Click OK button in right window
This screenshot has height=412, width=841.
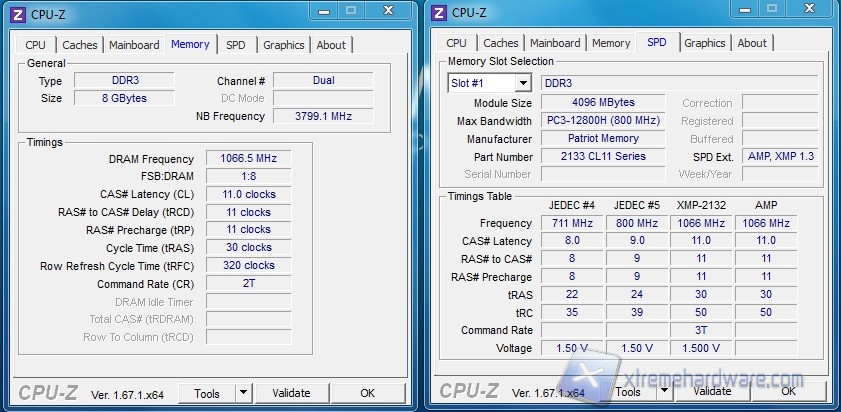[788, 393]
